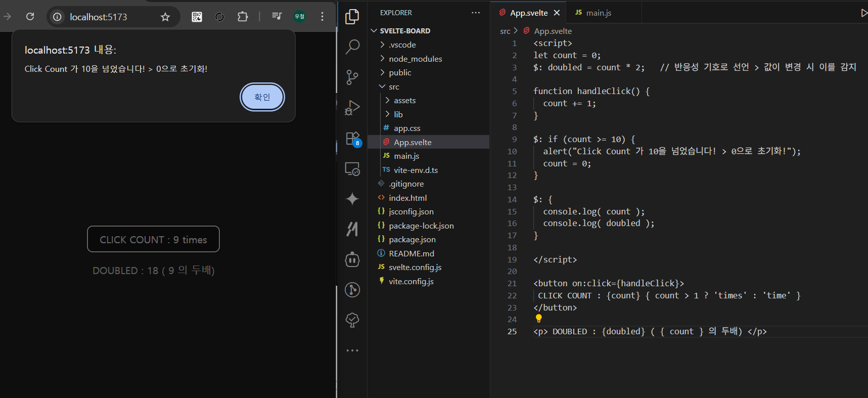This screenshot has height=398, width=868.
Task: Open Run and Debug view
Action: tap(352, 108)
